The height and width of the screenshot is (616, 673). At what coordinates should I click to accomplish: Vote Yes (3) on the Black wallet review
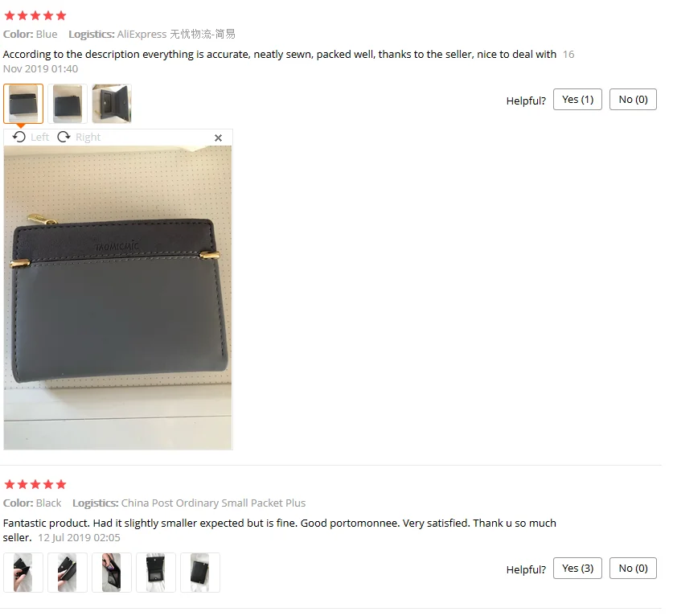click(x=577, y=569)
